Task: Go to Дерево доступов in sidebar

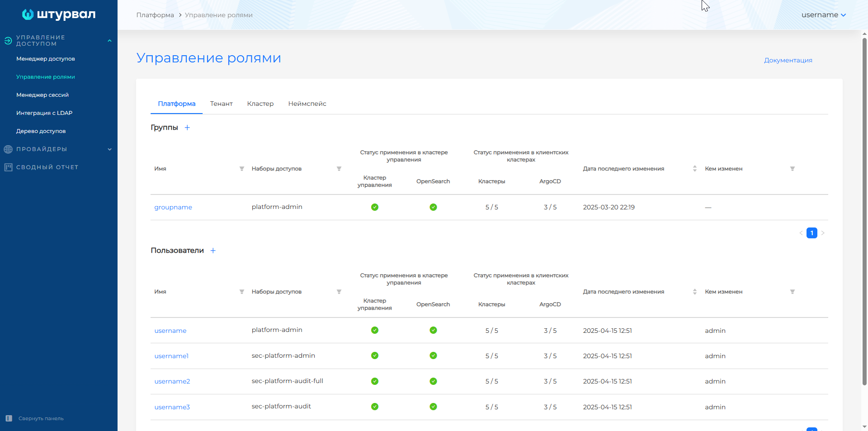Action: tap(41, 131)
